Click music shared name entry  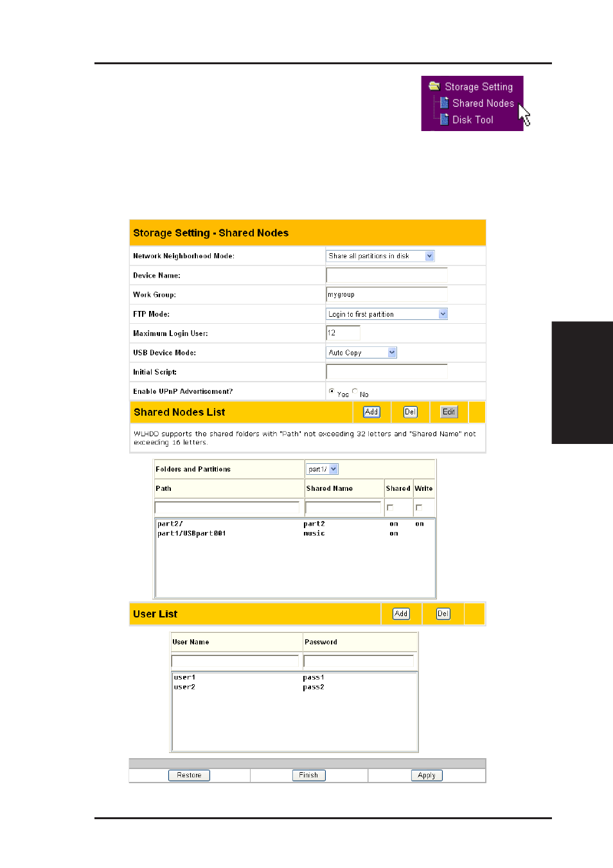tap(314, 533)
